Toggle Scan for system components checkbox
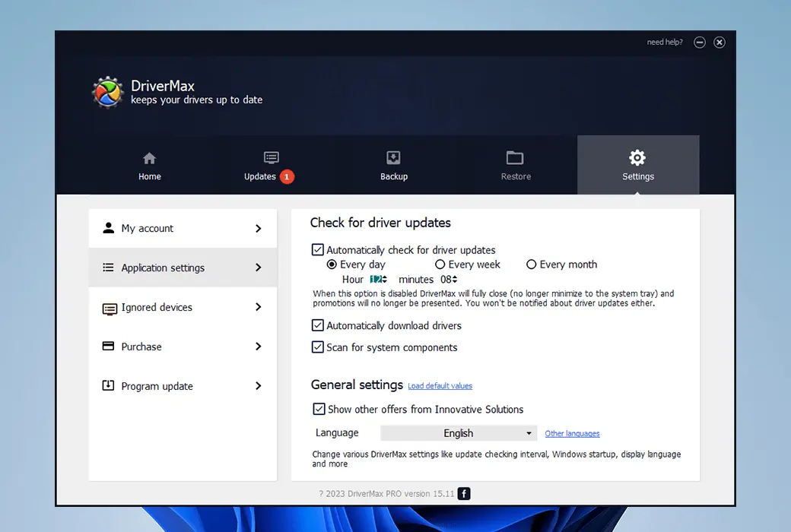791x532 pixels. pos(318,347)
